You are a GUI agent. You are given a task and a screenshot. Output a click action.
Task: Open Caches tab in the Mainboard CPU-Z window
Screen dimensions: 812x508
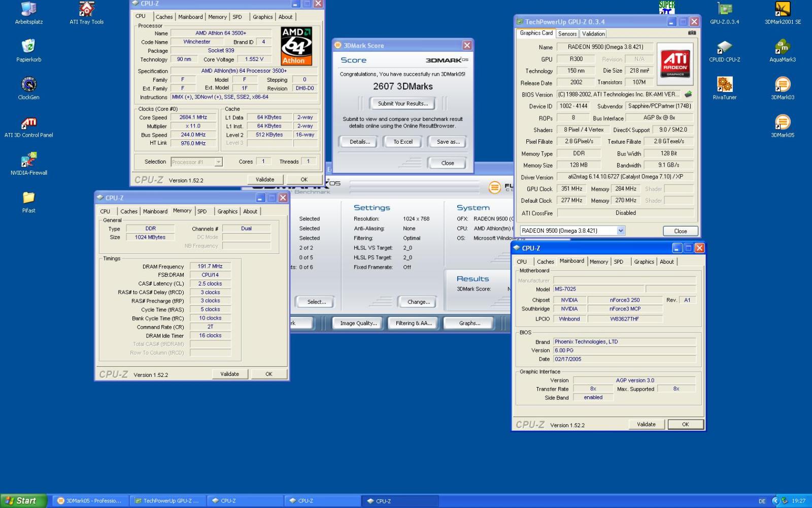click(x=546, y=262)
